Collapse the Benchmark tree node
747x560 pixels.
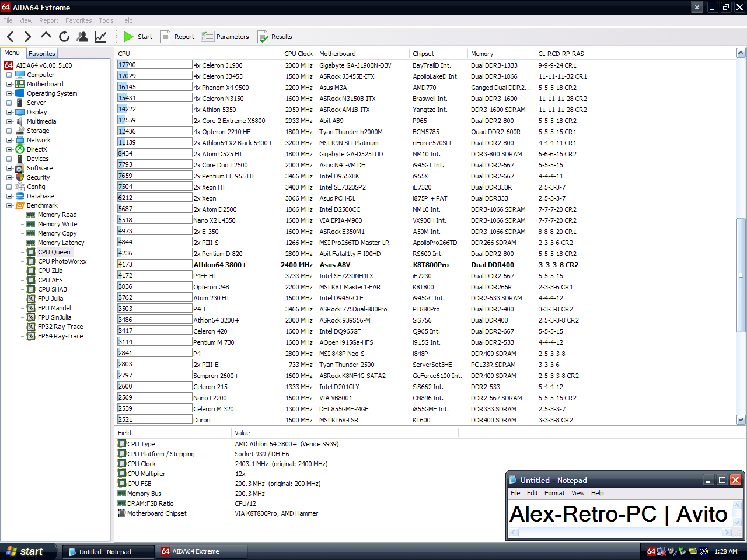[9, 205]
